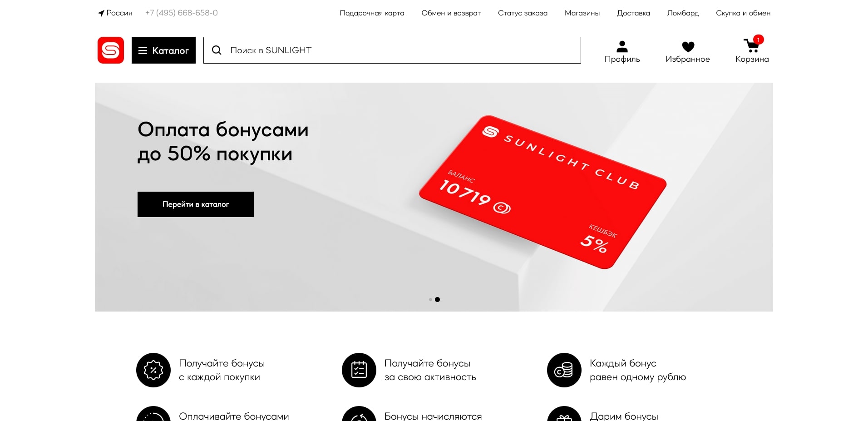Click the magnifier search icon
The width and height of the screenshot is (868, 421).
tap(217, 50)
